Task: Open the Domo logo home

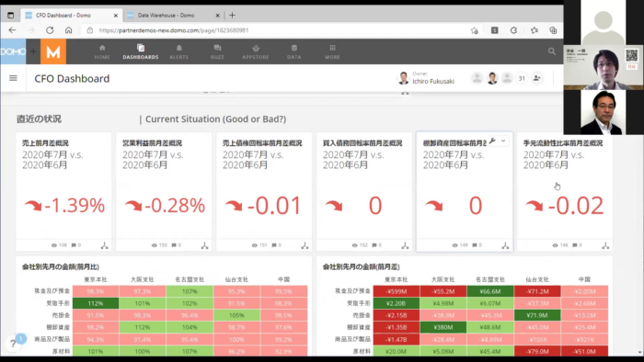Action: point(13,51)
